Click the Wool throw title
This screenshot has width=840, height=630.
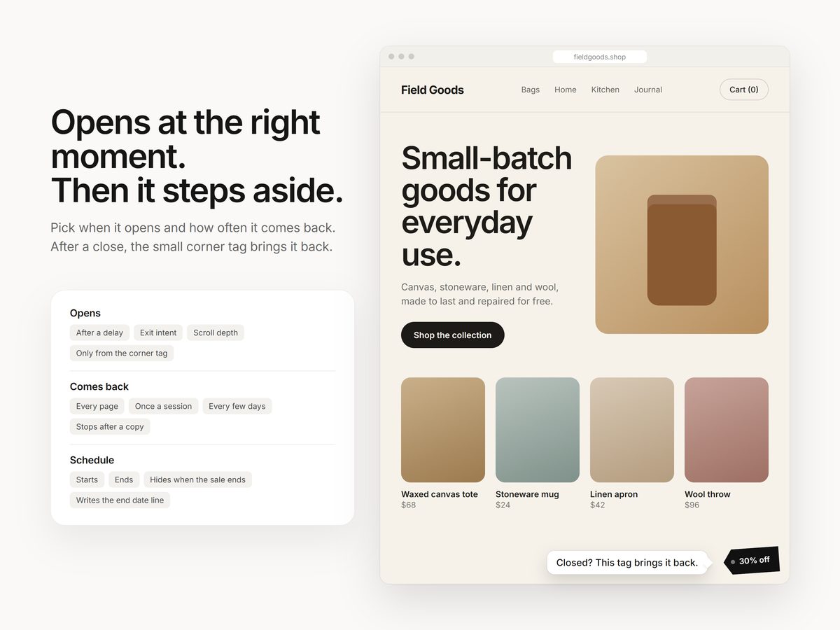708,494
